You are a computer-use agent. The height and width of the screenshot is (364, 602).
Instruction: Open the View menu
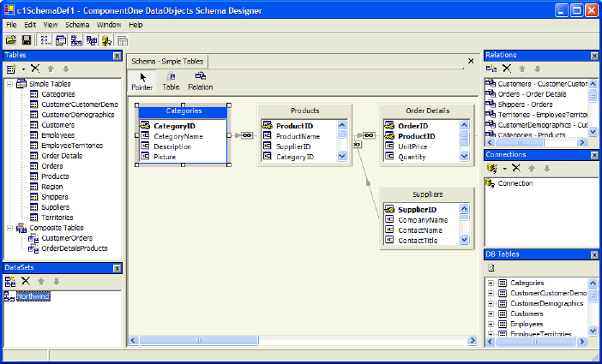click(51, 25)
